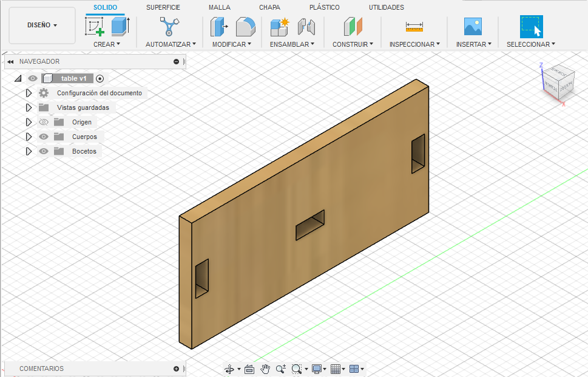
Task: Activate the Select window tool icon
Action: [531, 27]
